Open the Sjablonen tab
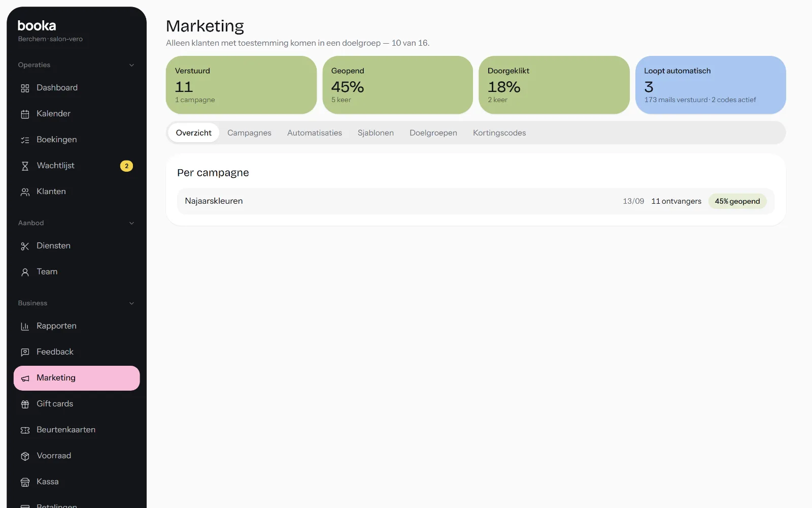 point(376,133)
